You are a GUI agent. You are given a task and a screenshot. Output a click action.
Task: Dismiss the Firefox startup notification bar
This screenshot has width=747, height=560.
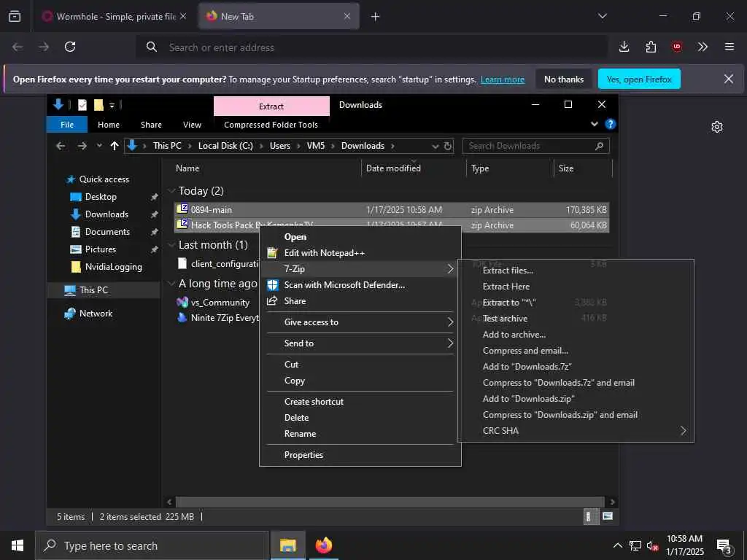[729, 79]
